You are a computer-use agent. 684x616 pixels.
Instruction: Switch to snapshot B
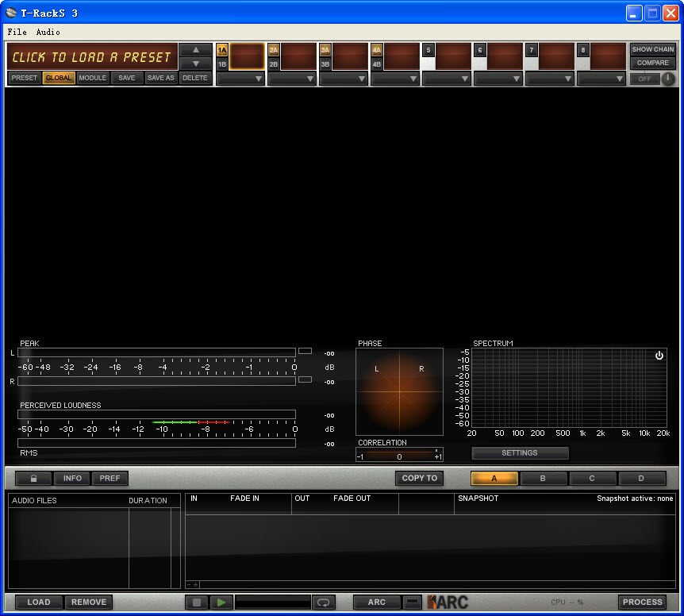tap(543, 479)
